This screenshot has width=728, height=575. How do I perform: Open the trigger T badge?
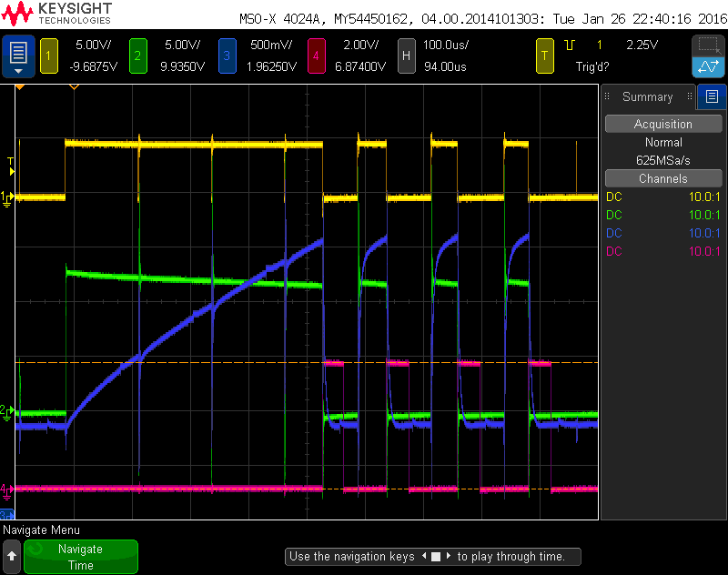point(544,57)
